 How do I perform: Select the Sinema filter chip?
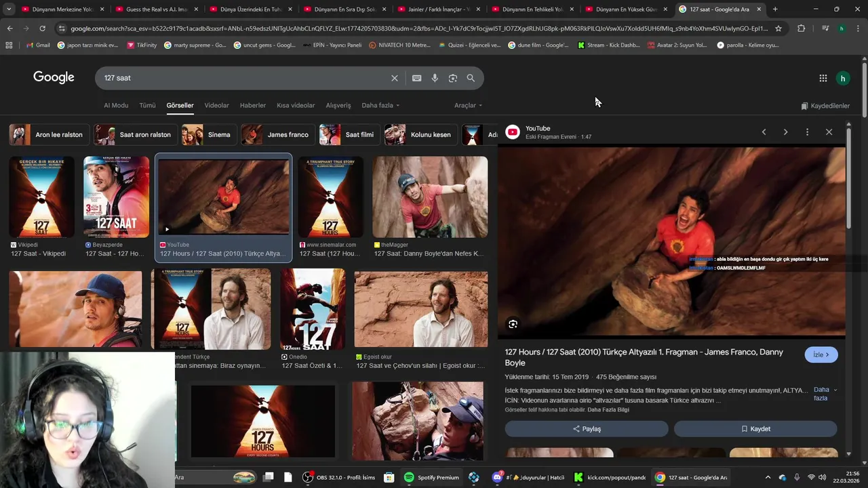pyautogui.click(x=209, y=135)
